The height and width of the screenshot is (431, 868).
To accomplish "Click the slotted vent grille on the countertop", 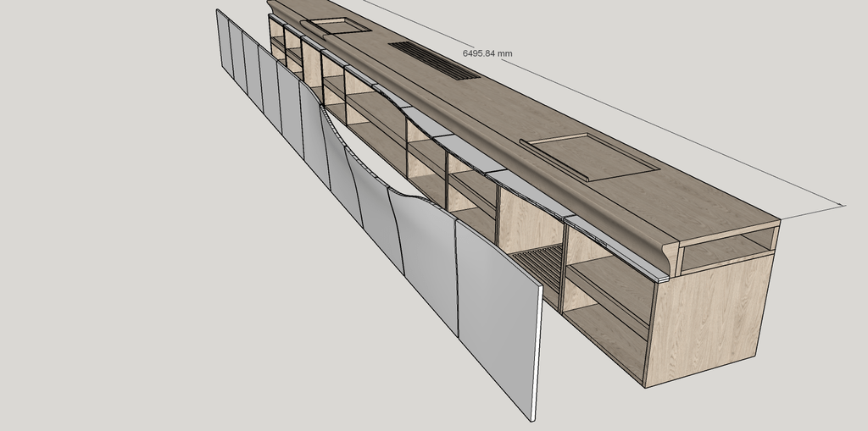I will [x=435, y=61].
